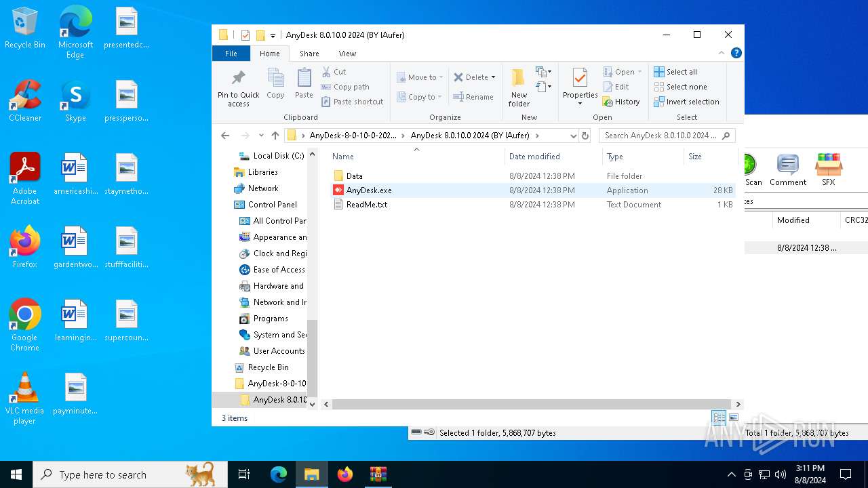
Task: Click Select none
Action: click(680, 87)
